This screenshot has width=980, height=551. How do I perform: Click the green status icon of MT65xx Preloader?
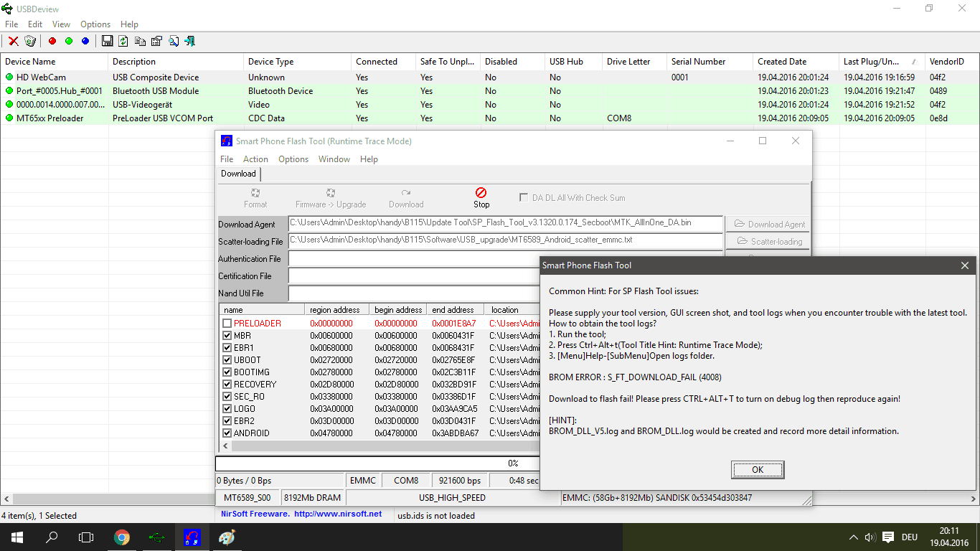click(x=9, y=118)
